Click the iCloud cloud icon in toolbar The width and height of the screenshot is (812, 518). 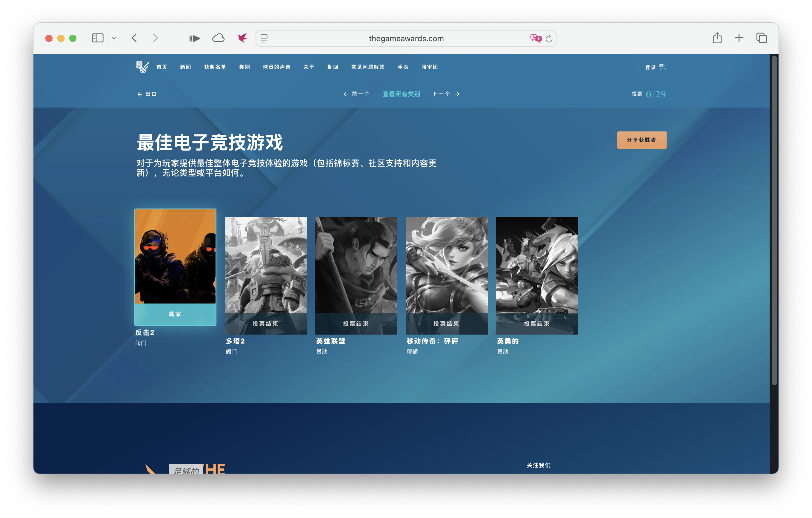[218, 38]
